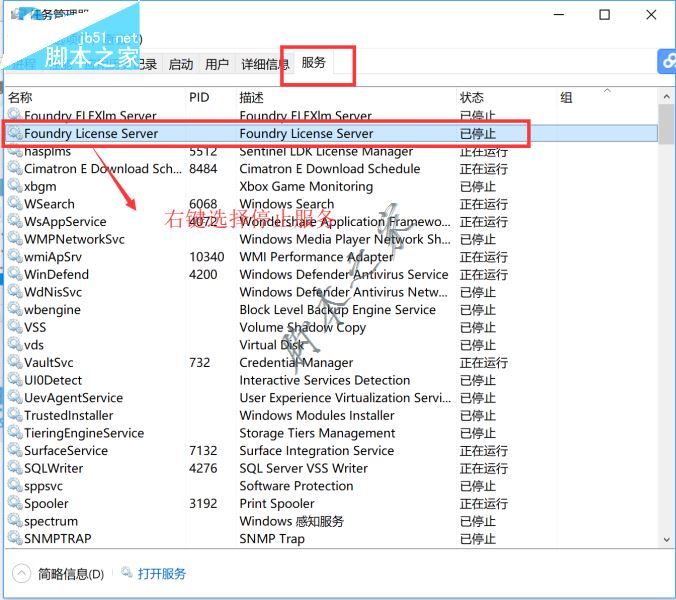Click 正在运行 status of SQLWriter

coord(484,469)
